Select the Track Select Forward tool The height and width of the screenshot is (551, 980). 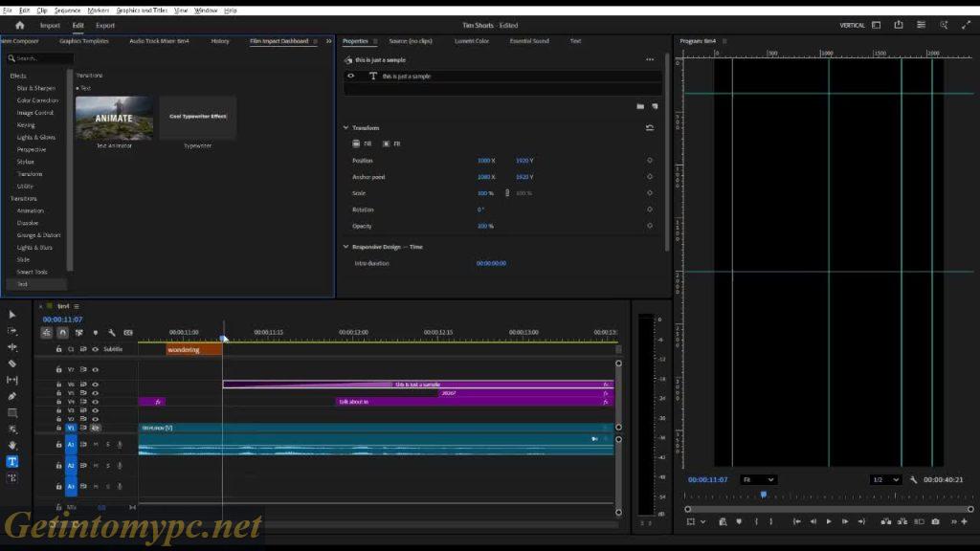[11, 330]
